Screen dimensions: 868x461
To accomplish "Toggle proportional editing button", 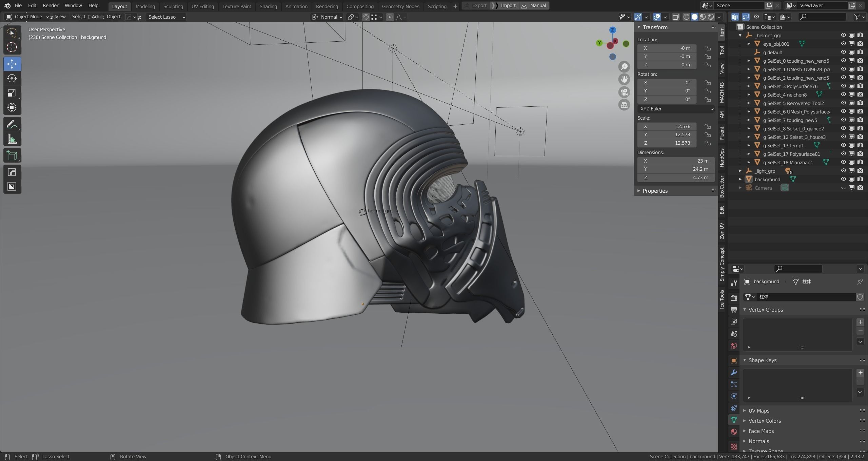I will pos(390,17).
